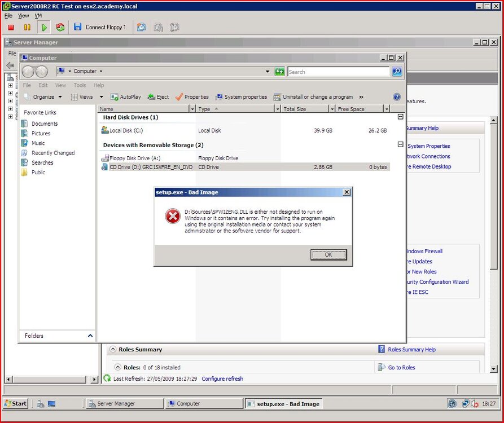The width and height of the screenshot is (504, 423).
Task: Click the Windows Start button
Action: tap(16, 403)
